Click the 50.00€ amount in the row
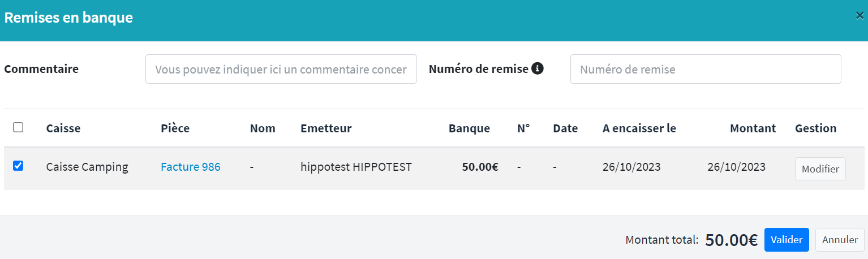Image resolution: width=868 pixels, height=259 pixels. [x=480, y=167]
